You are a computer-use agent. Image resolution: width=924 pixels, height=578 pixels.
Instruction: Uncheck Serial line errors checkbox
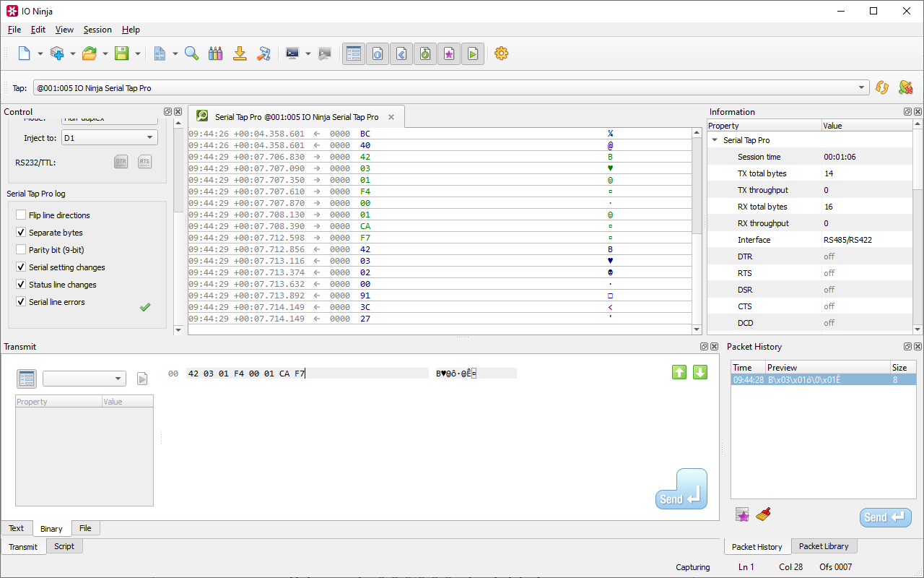(21, 302)
